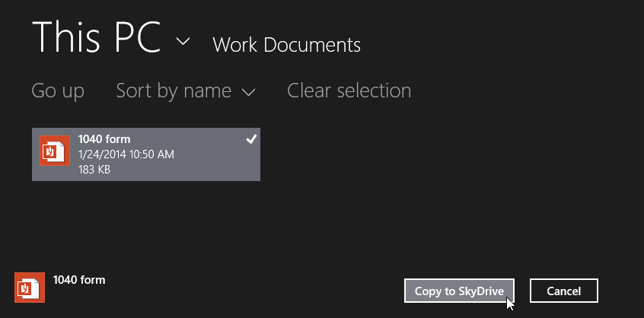Image resolution: width=644 pixels, height=318 pixels.
Task: Expand the Sort by name chevron
Action: tap(248, 93)
